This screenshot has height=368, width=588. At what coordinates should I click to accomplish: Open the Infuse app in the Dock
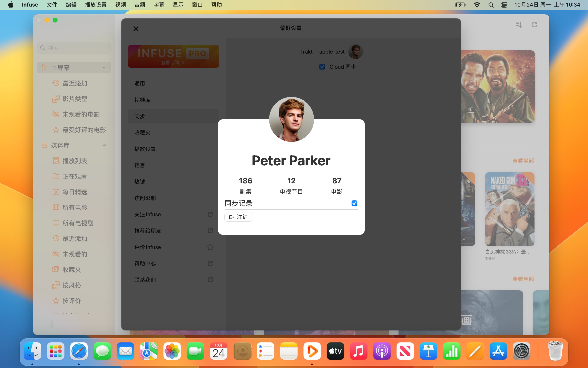click(x=312, y=351)
